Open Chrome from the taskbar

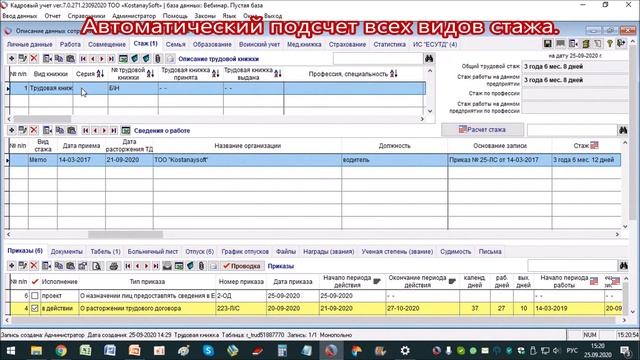tap(61, 351)
